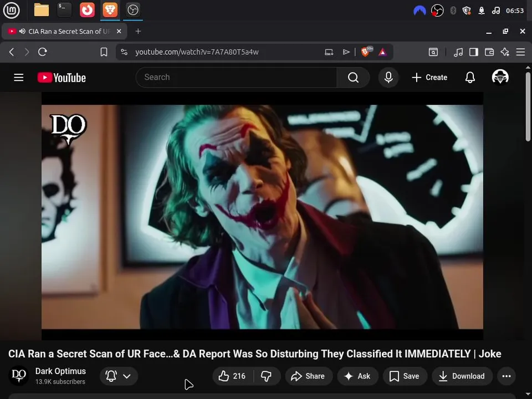This screenshot has width=532, height=399.
Task: Open the Bluetooth tray icon
Action: point(453,11)
